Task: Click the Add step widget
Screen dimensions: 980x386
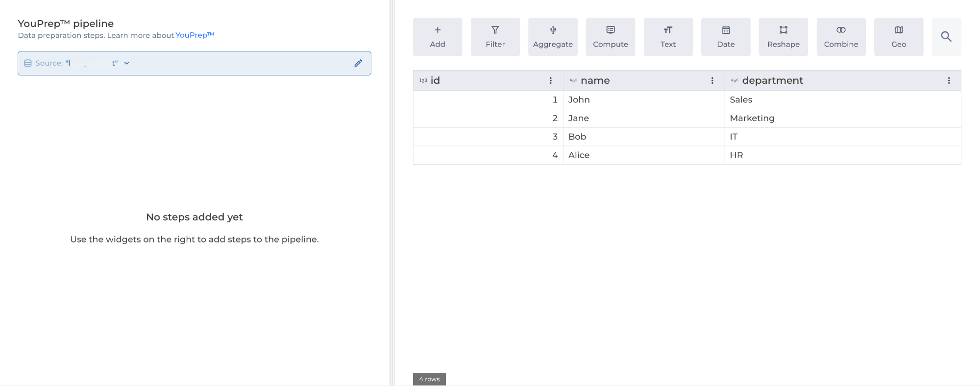Action: tap(437, 37)
